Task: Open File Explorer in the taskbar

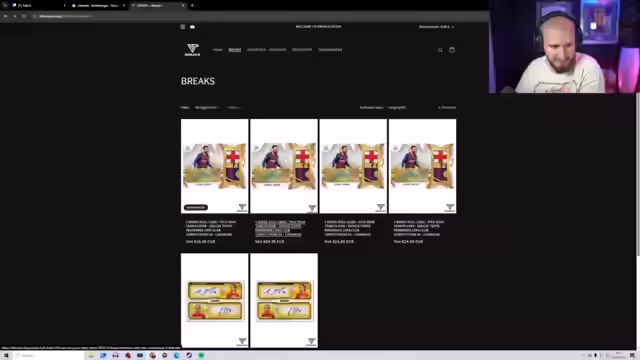Action: coord(91,356)
